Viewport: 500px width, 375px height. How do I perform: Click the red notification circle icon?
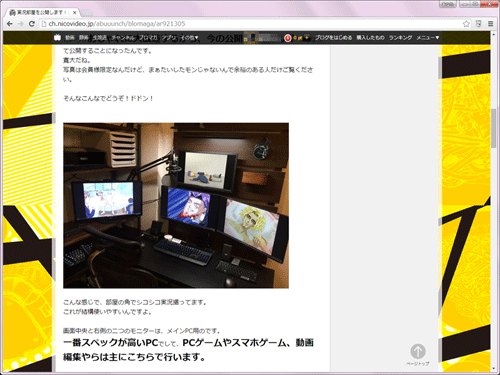(288, 38)
